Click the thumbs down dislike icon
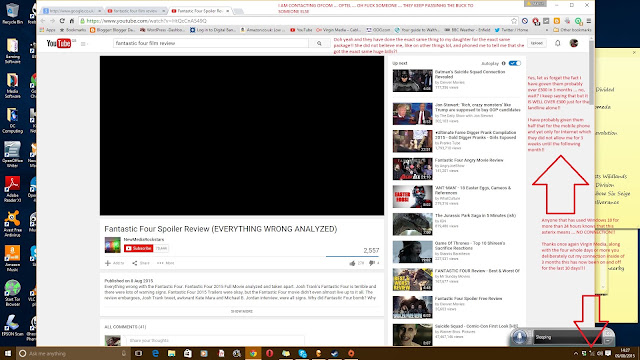This screenshot has width=640, height=360. coord(372,263)
